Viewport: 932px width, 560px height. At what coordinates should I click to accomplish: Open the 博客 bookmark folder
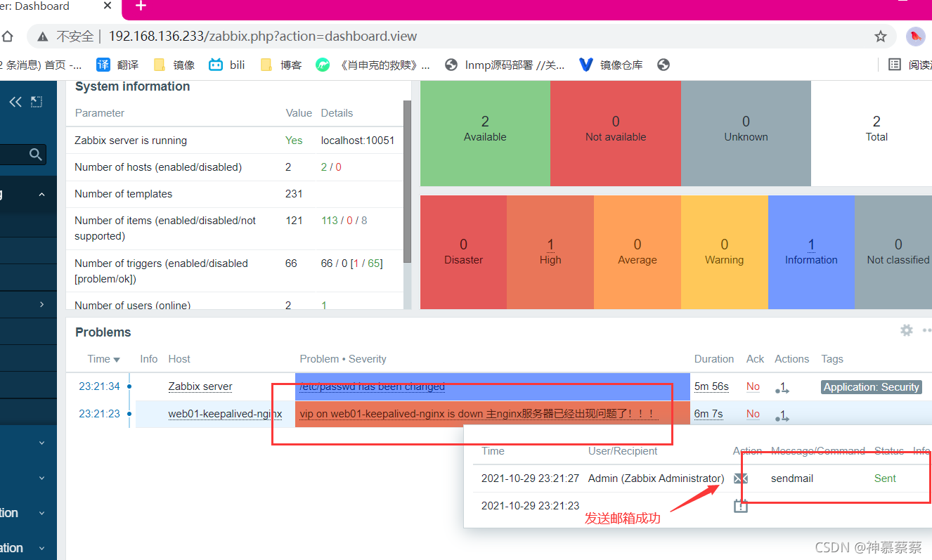pos(281,65)
